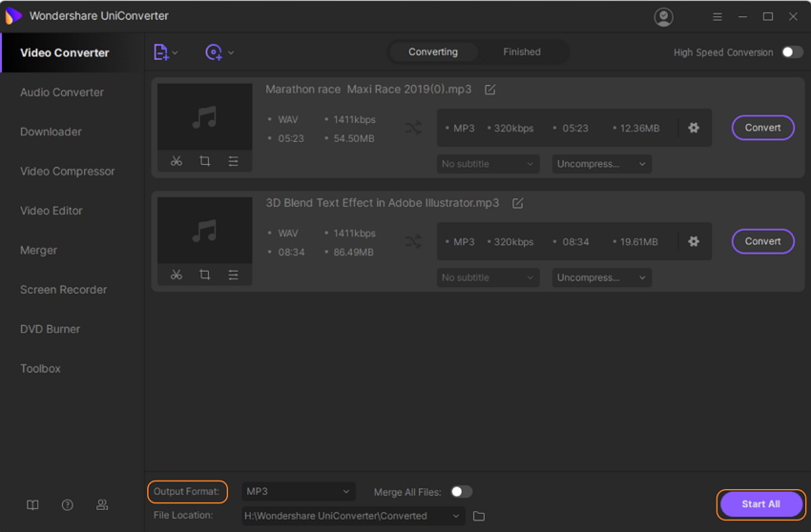Convert the 3D Blend Text Effect file
Screen dimensions: 811x532
point(762,241)
